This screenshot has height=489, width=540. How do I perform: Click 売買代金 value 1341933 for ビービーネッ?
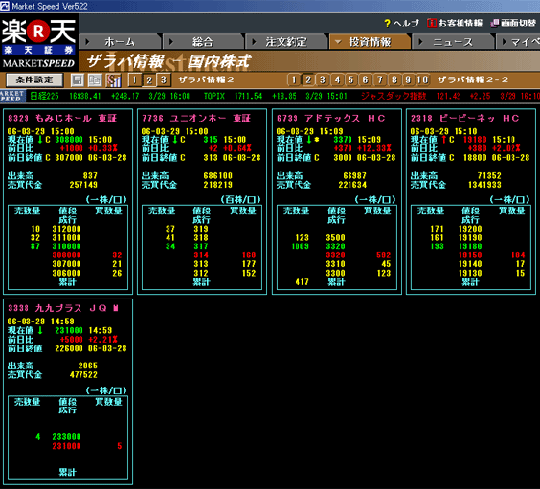(485, 185)
